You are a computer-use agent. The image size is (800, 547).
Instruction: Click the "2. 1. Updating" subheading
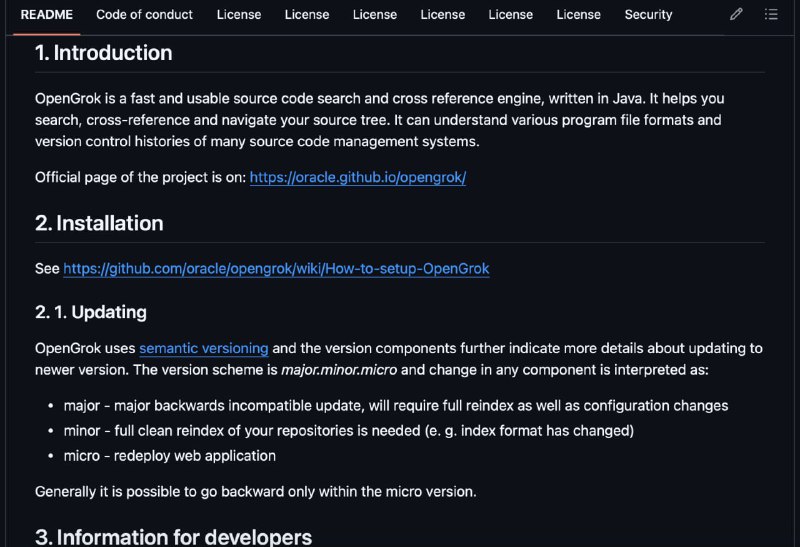tap(91, 312)
